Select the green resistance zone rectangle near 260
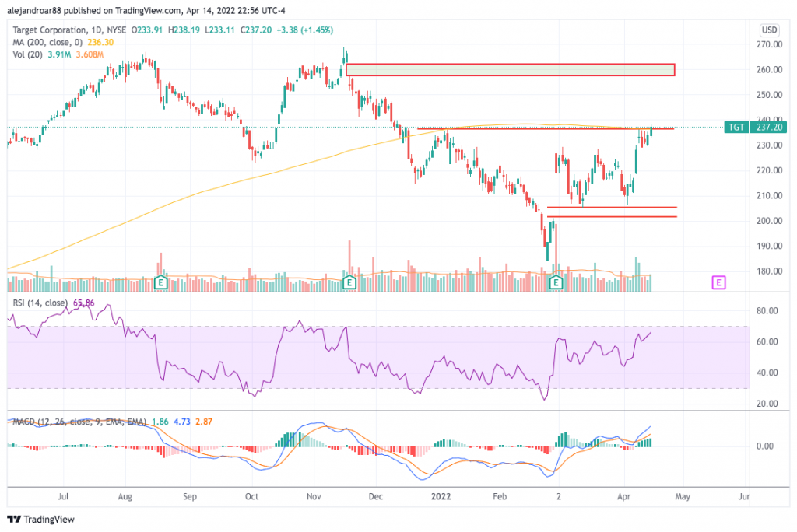 [511, 70]
